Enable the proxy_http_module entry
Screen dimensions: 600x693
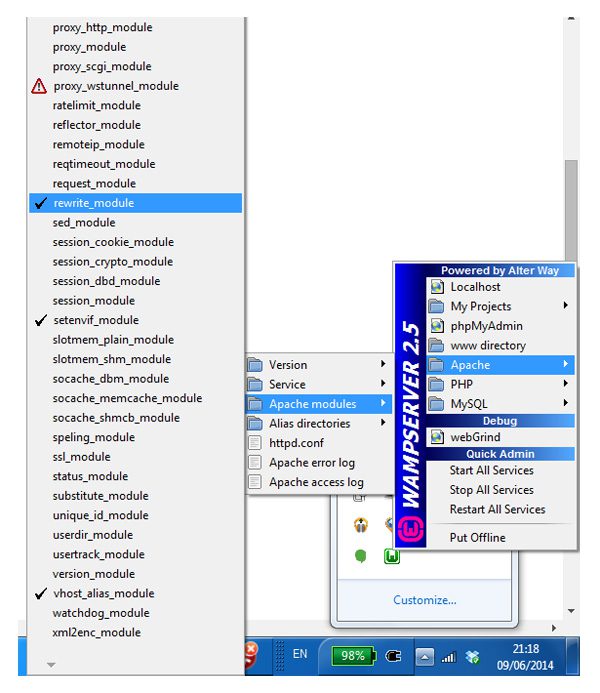tap(136, 27)
